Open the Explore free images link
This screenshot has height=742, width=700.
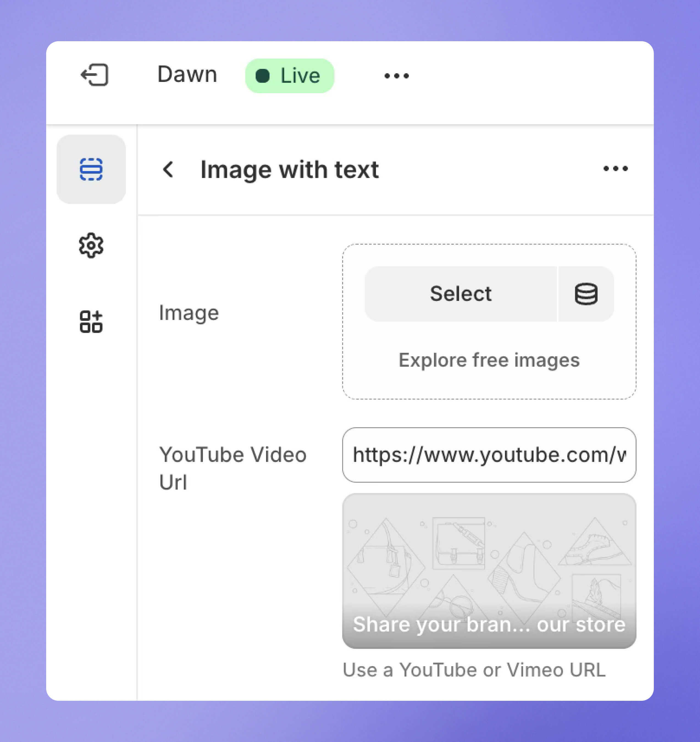coord(489,360)
